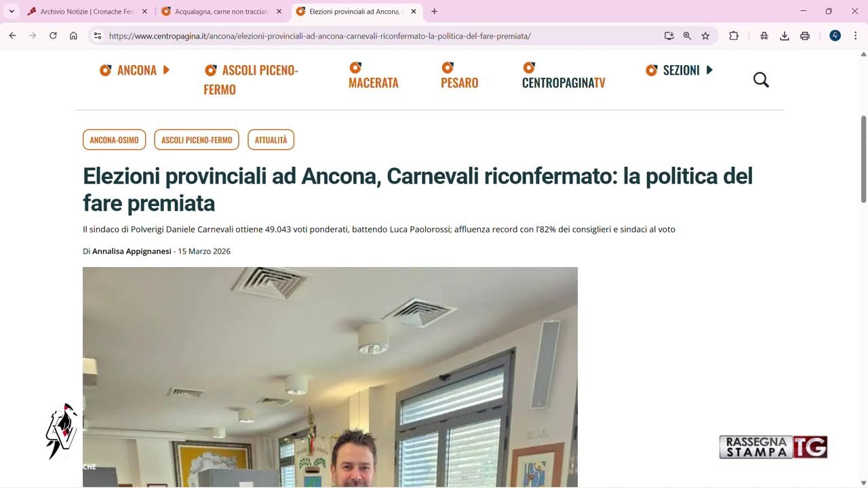Image resolution: width=868 pixels, height=488 pixels.
Task: Click the Ancona-Osimo category tag
Action: click(114, 140)
